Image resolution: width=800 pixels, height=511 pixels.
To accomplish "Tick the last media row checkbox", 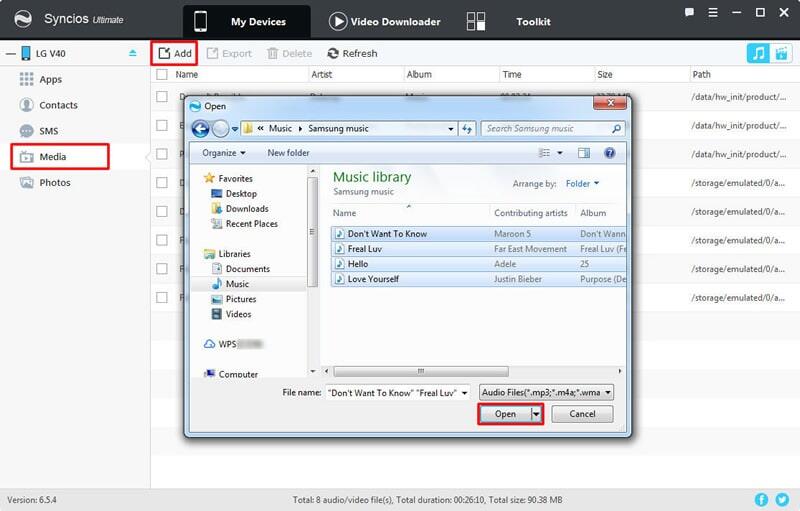I will [x=161, y=297].
